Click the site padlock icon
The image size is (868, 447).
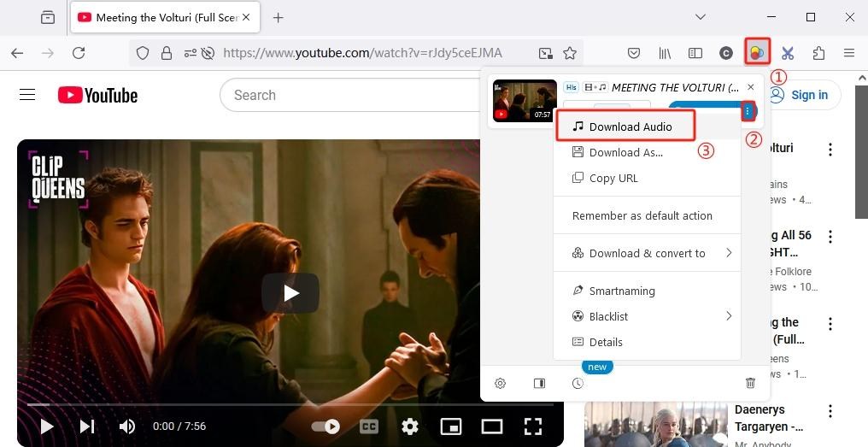pos(166,53)
